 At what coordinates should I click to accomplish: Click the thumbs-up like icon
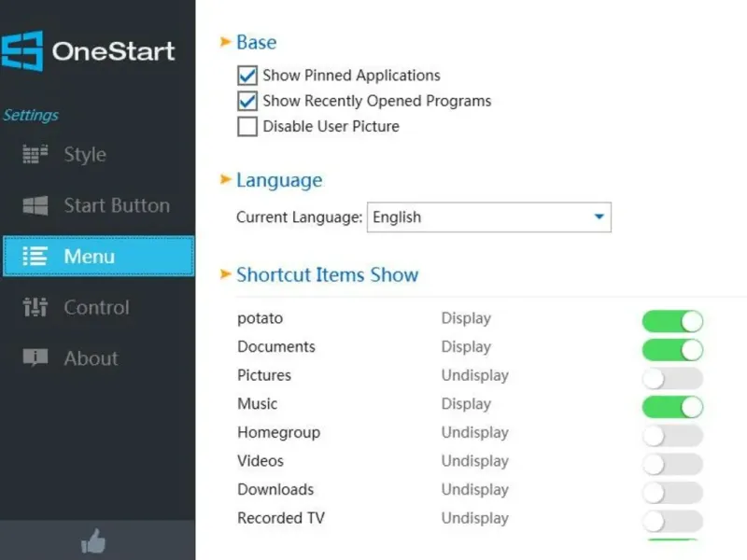(93, 540)
